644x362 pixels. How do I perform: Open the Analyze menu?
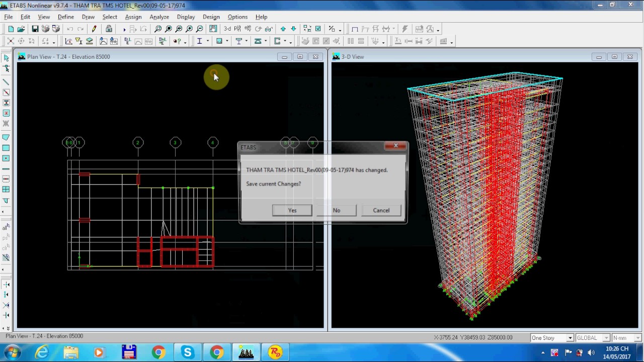coord(159,17)
